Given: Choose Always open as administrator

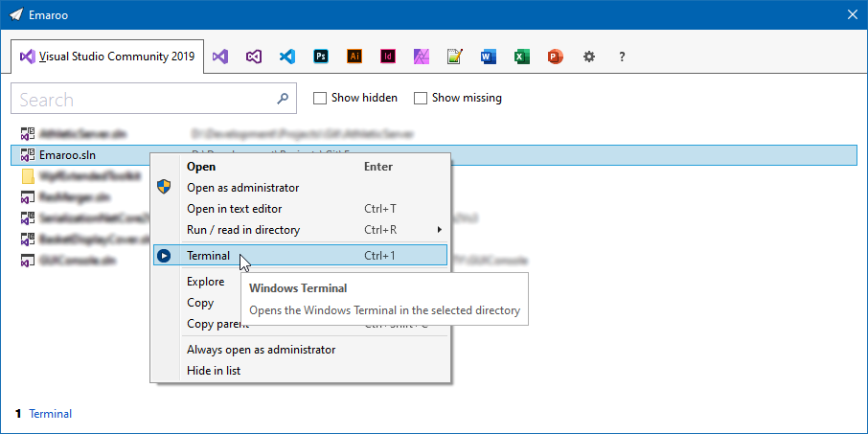Looking at the screenshot, I should [x=301, y=350].
